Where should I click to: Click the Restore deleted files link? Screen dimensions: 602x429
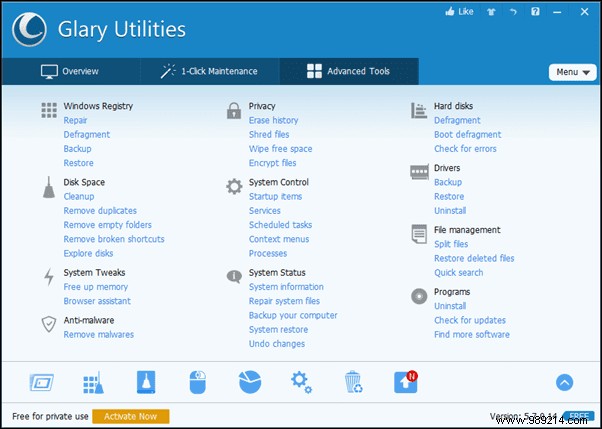[474, 258]
